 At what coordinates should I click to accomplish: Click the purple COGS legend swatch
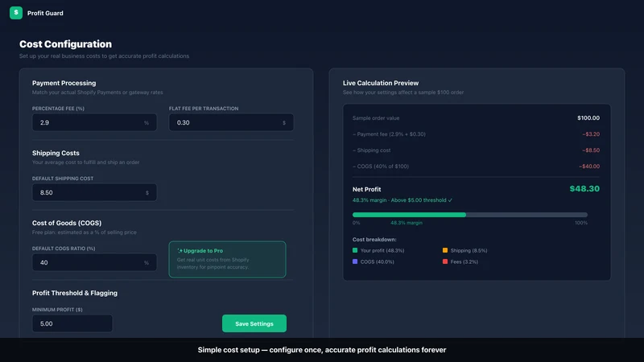click(x=355, y=261)
